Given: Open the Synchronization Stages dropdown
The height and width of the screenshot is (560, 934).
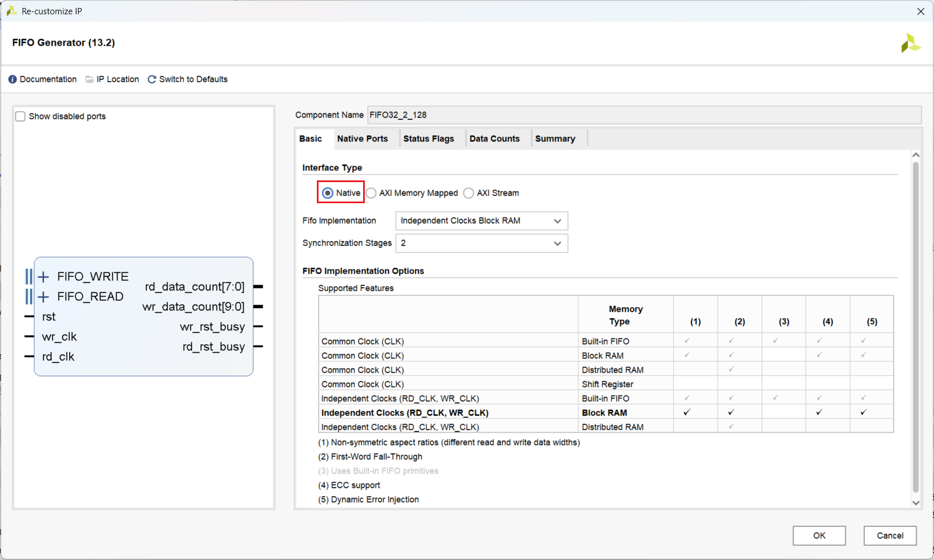Looking at the screenshot, I should click(481, 243).
